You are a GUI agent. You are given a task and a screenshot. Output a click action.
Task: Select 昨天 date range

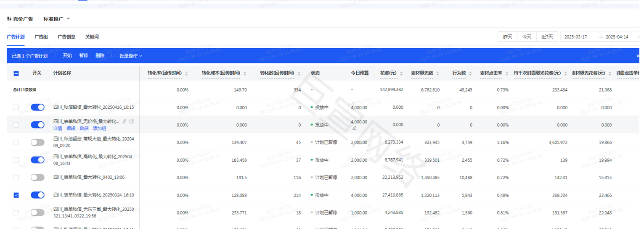(x=508, y=37)
